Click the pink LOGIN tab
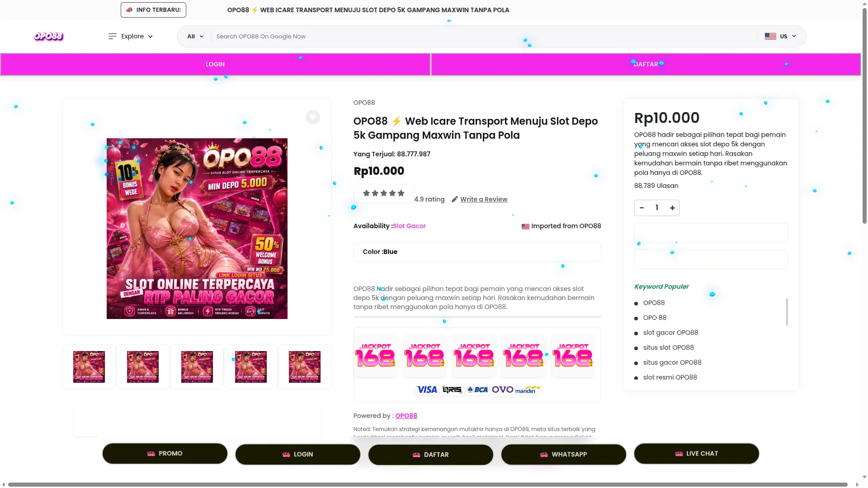This screenshot has width=868, height=488. pyautogui.click(x=215, y=64)
